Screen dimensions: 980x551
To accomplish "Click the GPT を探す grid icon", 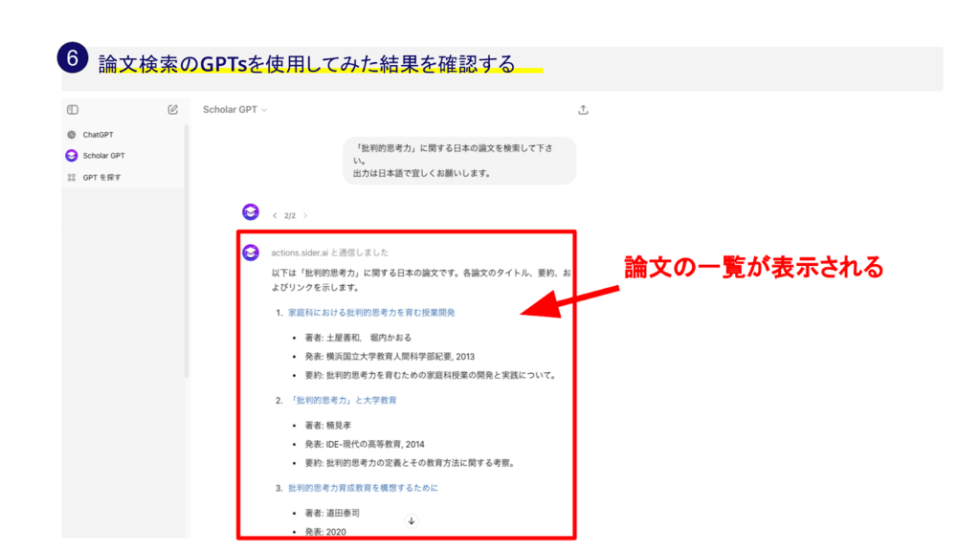I will coord(72,177).
